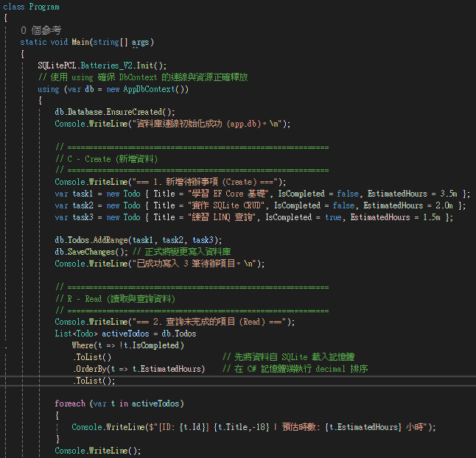Click the string "== 2. 查詢未完成的項目 (Read) =="
476x458 pixels.
209,322
